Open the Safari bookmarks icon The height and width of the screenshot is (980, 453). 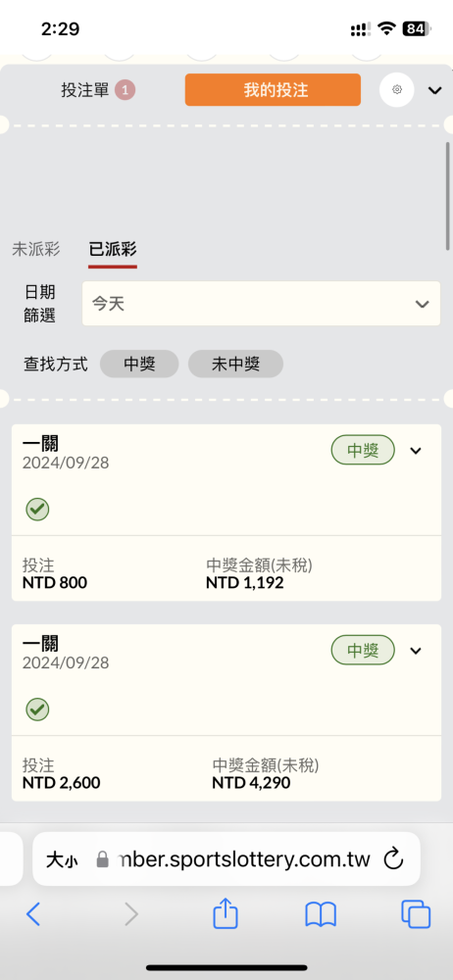click(321, 914)
